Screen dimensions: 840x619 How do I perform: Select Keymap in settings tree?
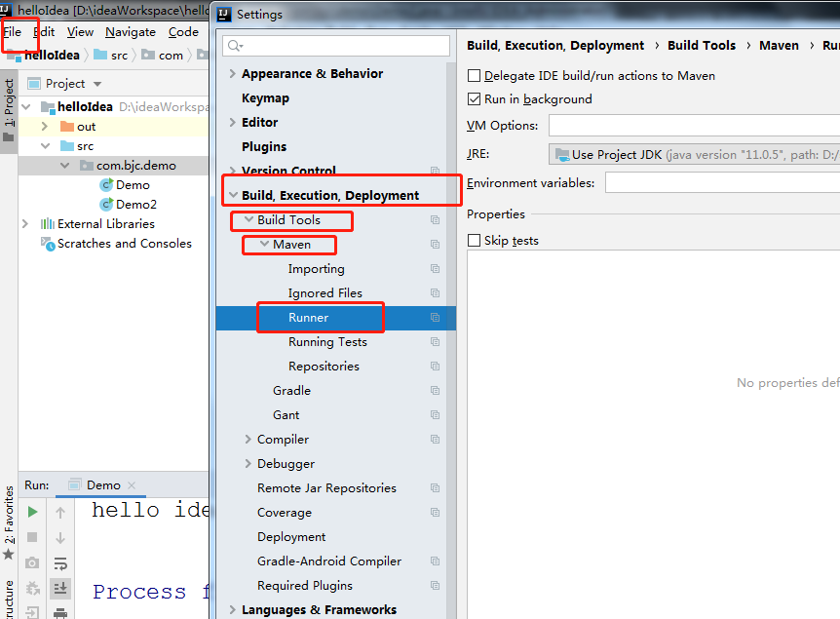[x=265, y=98]
